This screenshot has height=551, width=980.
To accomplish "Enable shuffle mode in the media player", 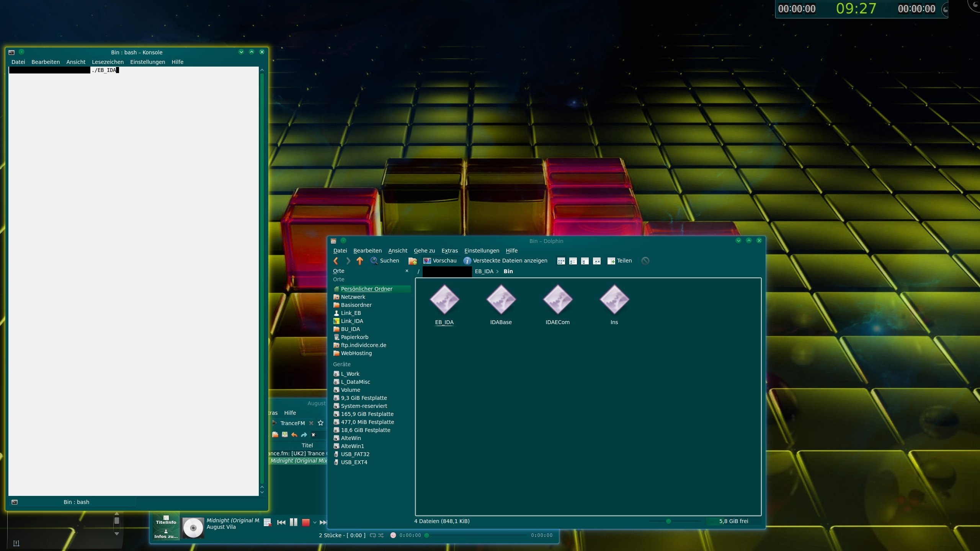I will tap(381, 535).
